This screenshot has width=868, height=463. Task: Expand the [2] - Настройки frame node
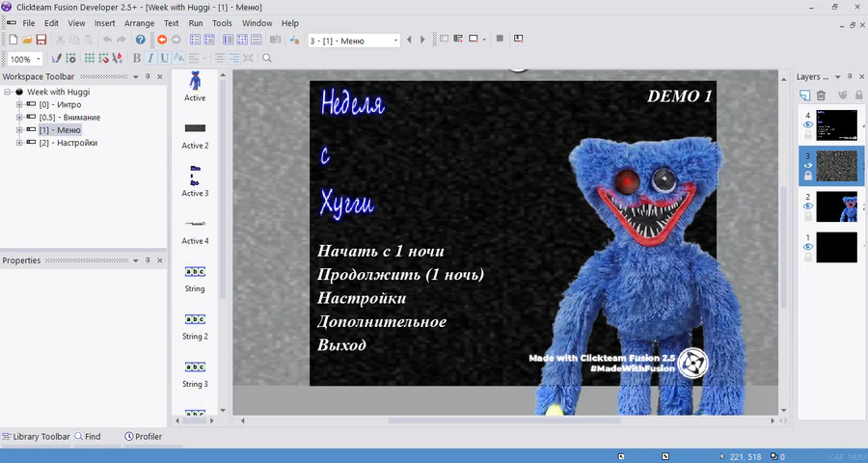19,143
